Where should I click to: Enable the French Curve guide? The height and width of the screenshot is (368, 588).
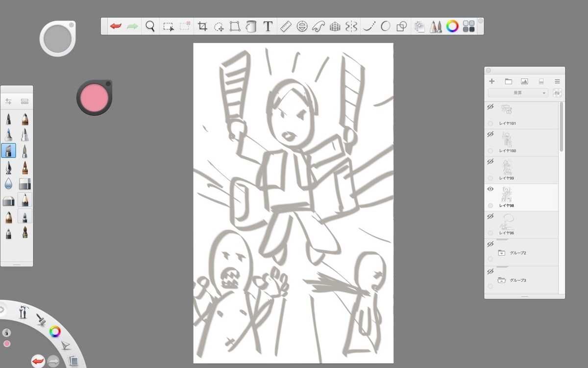(x=318, y=26)
